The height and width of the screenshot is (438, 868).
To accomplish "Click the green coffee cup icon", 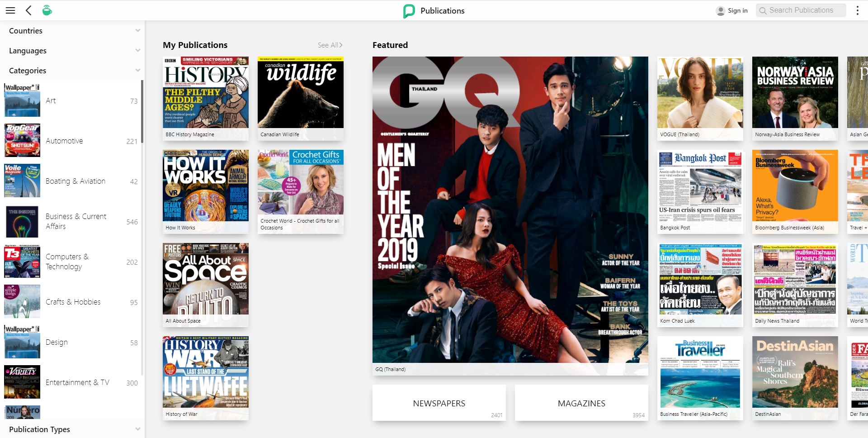I will [x=47, y=10].
